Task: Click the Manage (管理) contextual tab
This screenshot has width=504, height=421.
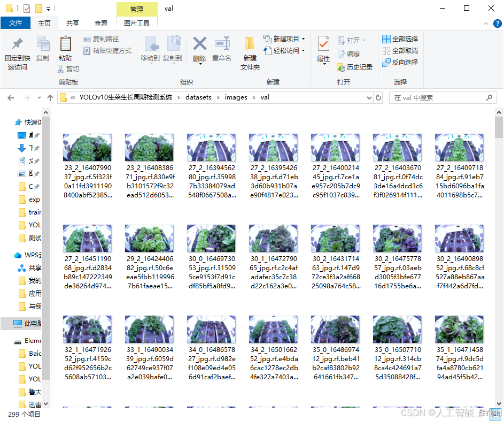Action: point(137,9)
